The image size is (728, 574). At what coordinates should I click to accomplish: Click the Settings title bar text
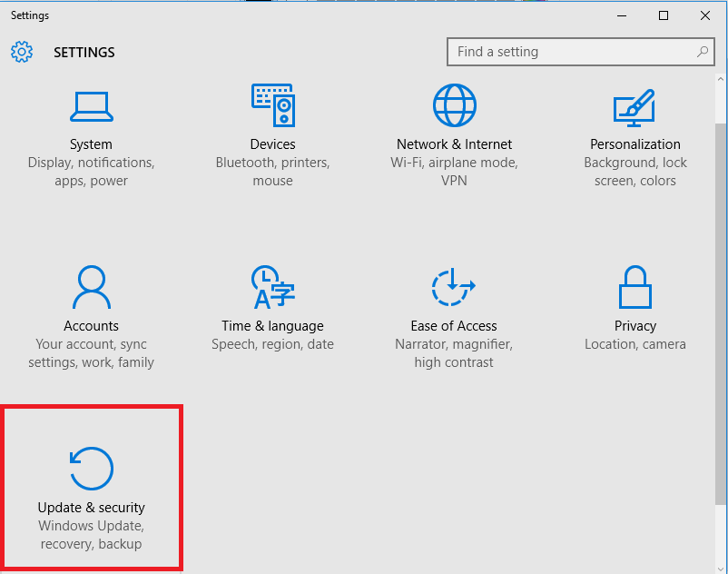coord(30,15)
